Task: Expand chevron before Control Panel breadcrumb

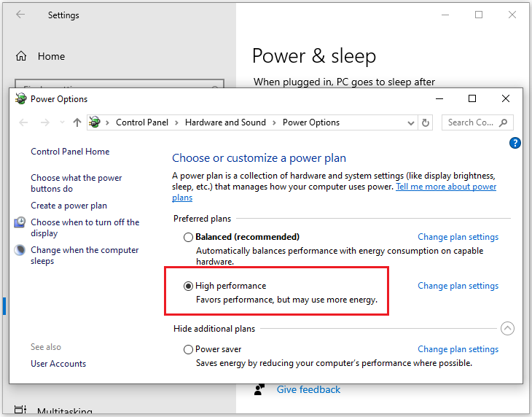Action: [107, 122]
